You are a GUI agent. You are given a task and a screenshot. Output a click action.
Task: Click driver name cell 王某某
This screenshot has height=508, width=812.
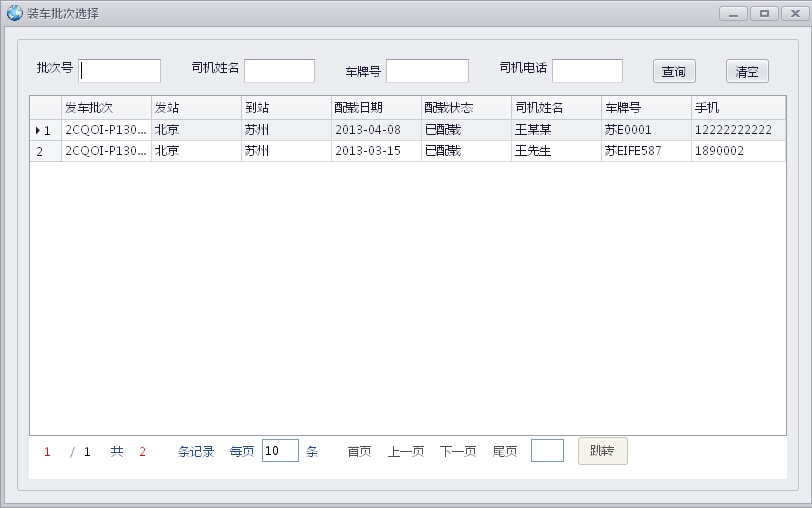coord(557,130)
